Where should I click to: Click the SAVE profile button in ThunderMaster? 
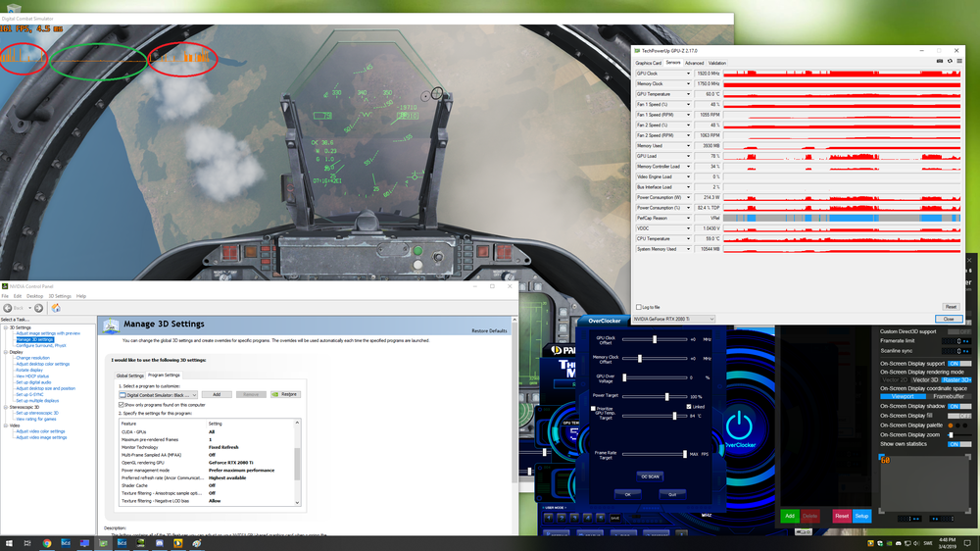[x=615, y=518]
